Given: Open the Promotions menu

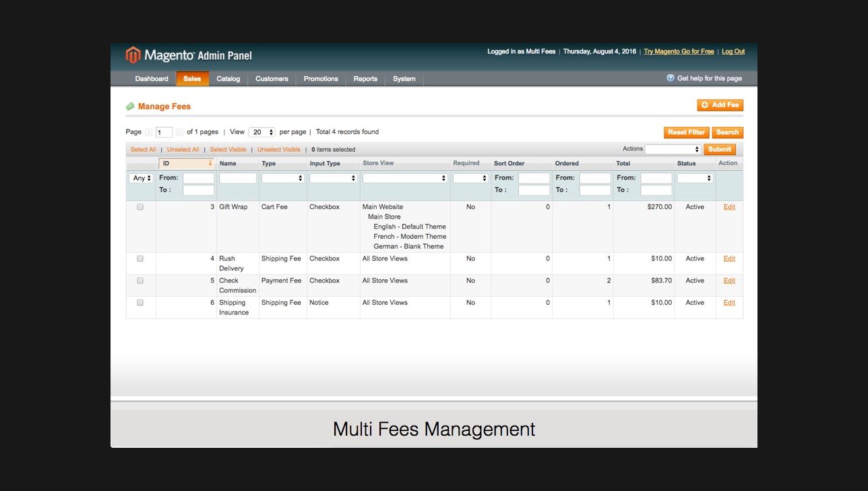Looking at the screenshot, I should 321,79.
